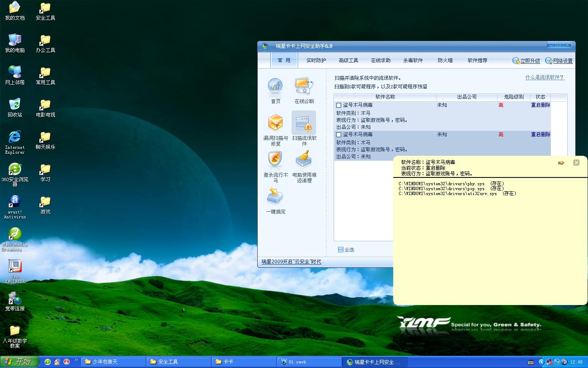Open the 查杀流行木马 trojan killer icon

tap(276, 166)
